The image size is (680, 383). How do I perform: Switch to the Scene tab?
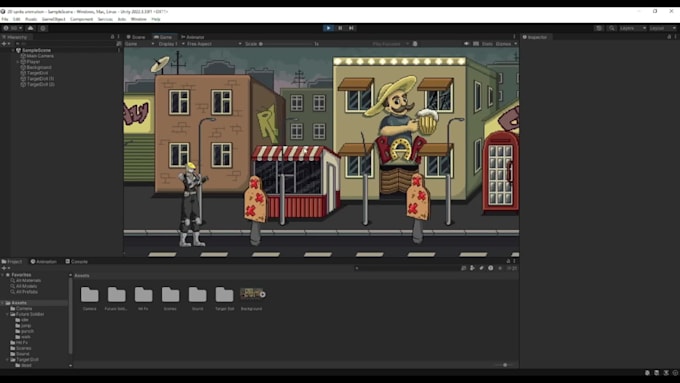tap(136, 37)
